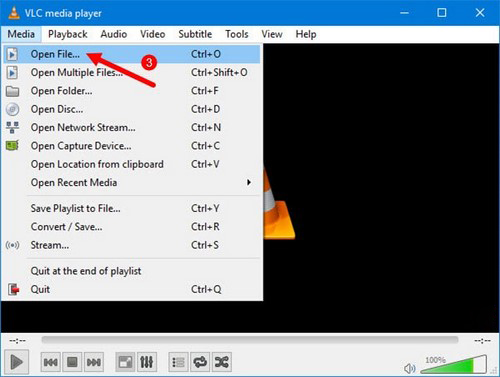Select Open Multiple Files... entry
Screen dimensions: 500x377
(132, 72)
